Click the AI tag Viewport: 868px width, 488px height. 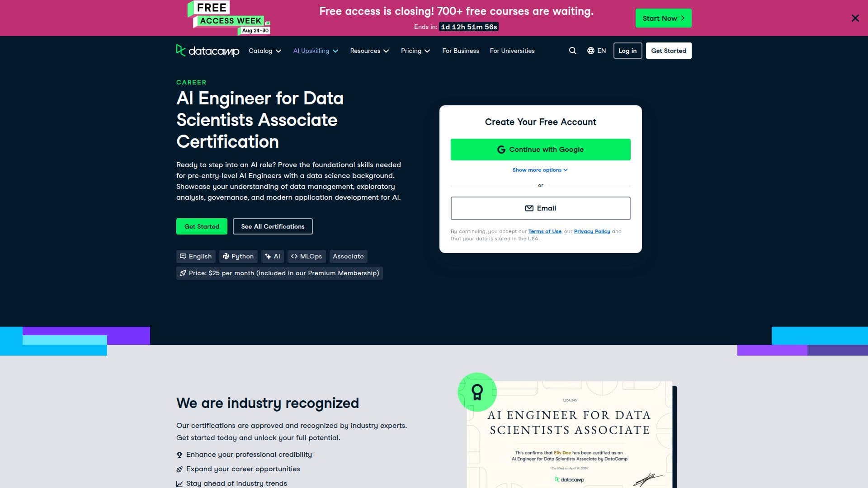273,256
